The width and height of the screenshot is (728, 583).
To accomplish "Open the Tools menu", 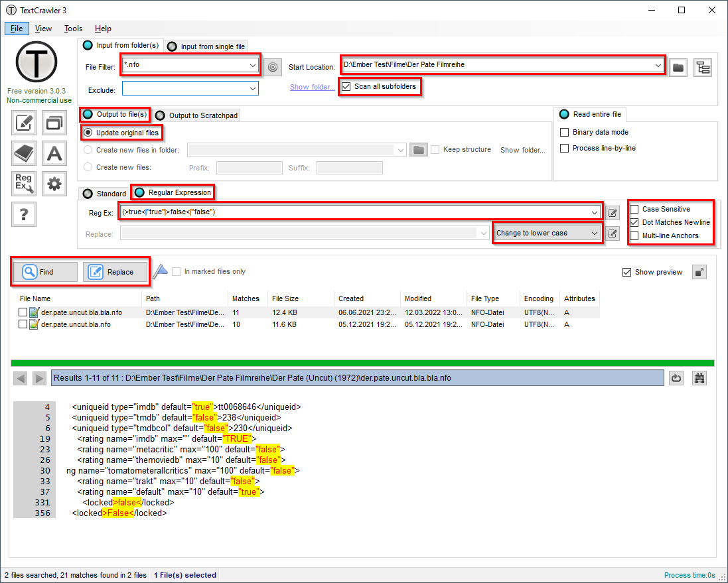I will [x=73, y=29].
